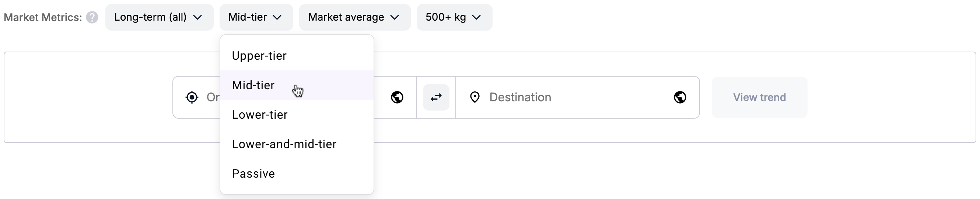The height and width of the screenshot is (199, 980).
Task: Click the chevron arrow beside 500+ kg
Action: click(x=476, y=17)
